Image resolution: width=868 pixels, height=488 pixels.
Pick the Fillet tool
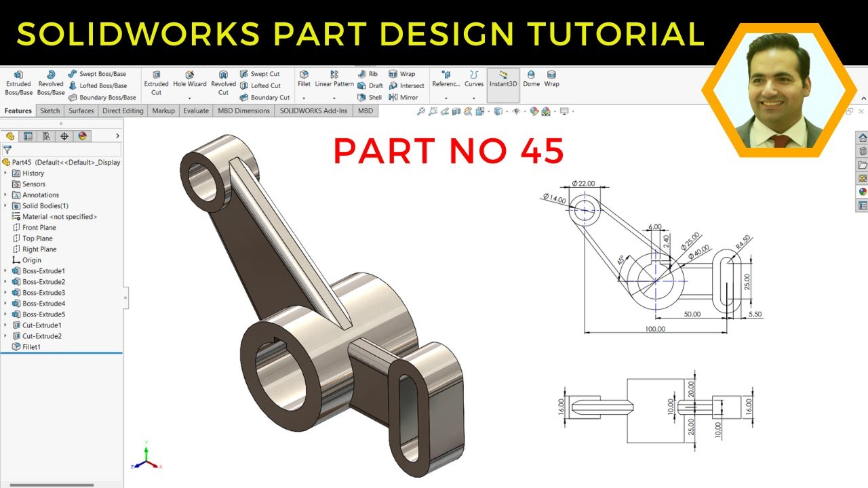pos(304,79)
